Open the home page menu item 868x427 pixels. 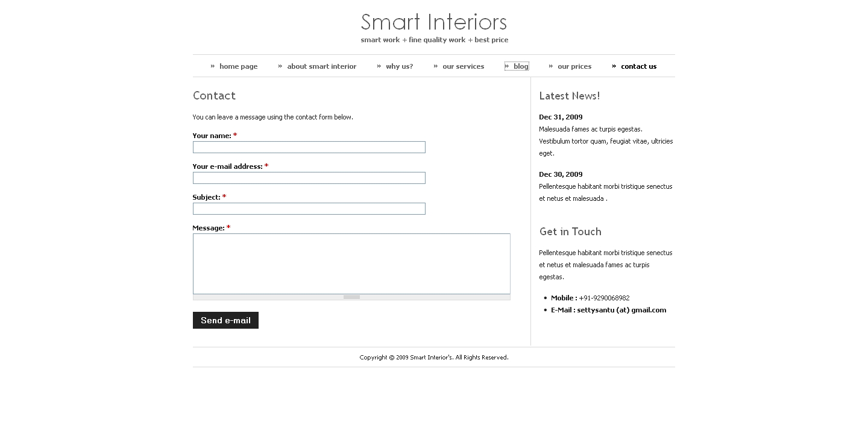click(238, 66)
